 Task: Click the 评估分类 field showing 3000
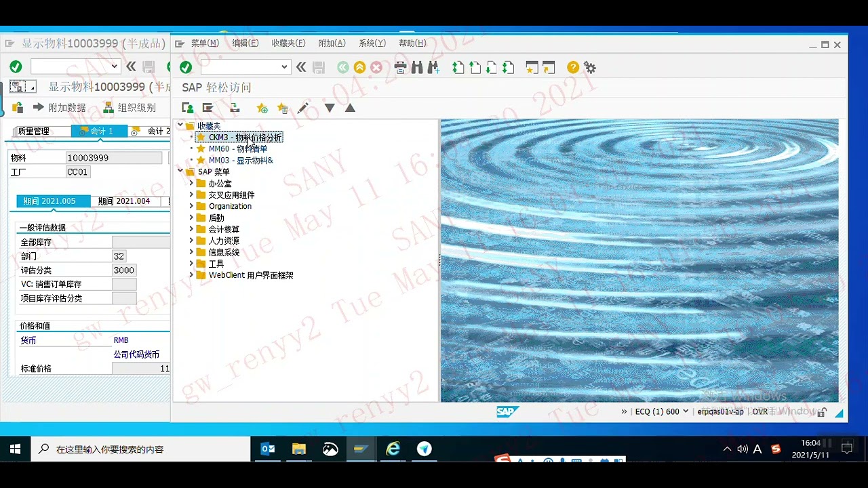(x=124, y=270)
